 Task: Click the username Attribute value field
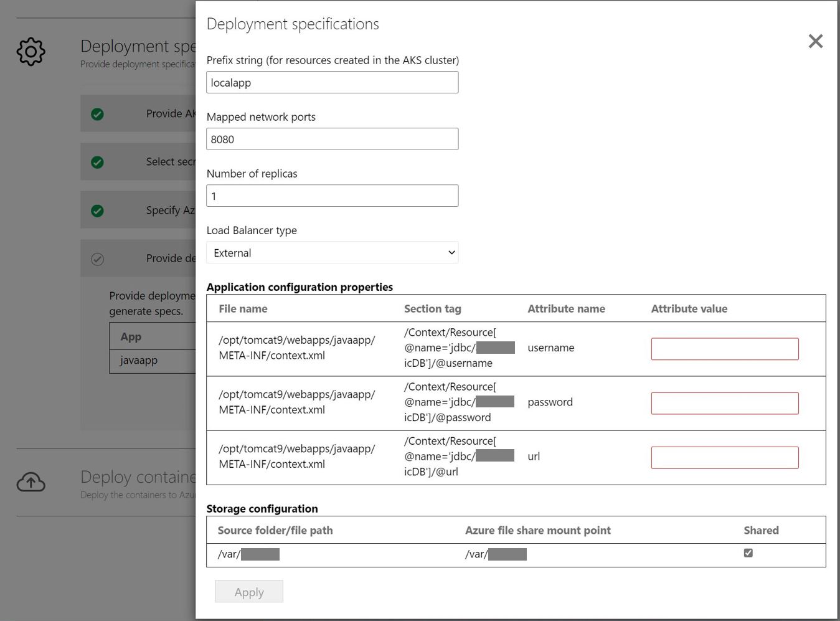[x=724, y=348]
